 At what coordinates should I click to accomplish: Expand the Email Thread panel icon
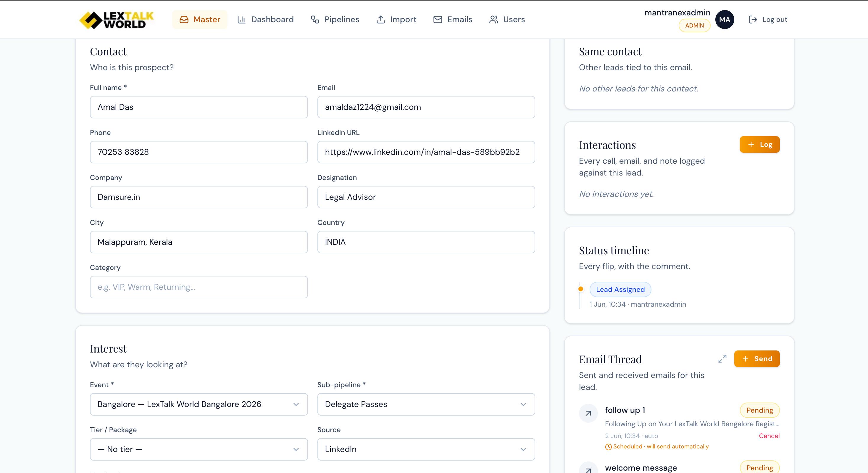(x=722, y=359)
